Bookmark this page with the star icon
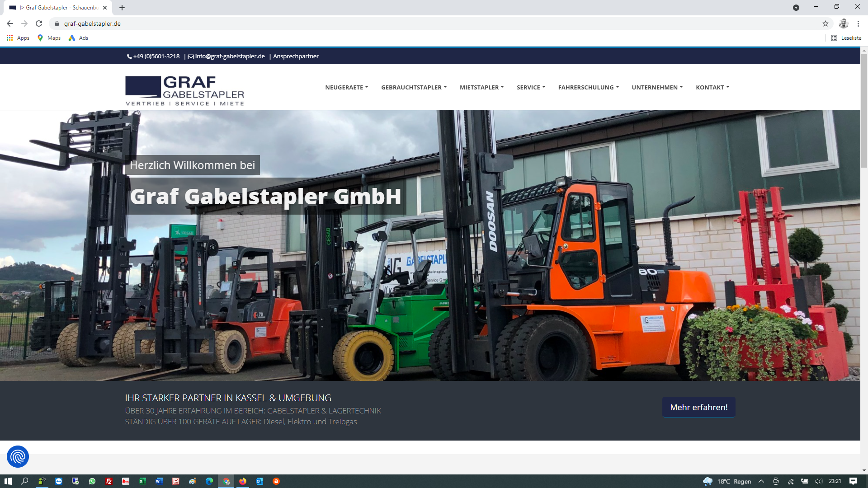Image resolution: width=868 pixels, height=488 pixels. [826, 23]
